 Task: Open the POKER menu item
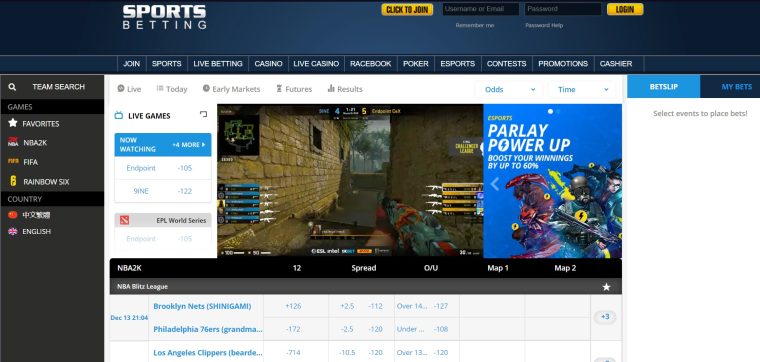415,64
